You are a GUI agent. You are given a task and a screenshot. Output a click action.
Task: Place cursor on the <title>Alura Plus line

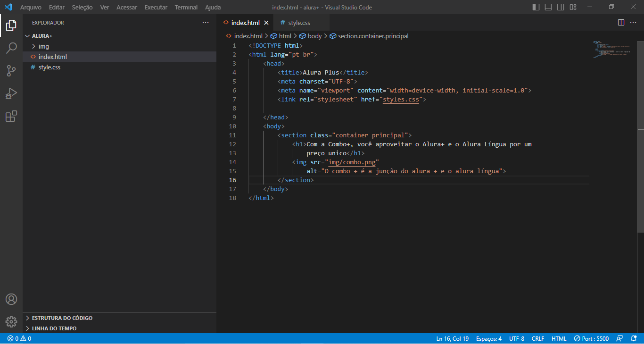[x=323, y=73]
